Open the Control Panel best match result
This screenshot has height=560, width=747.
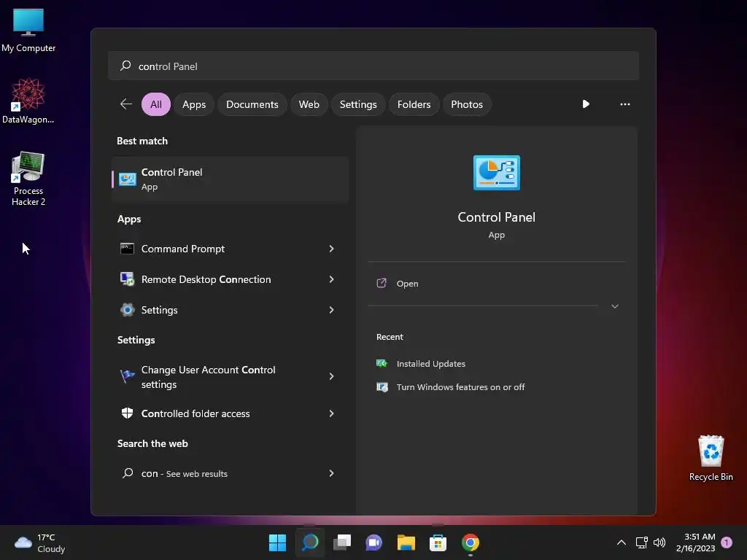230,179
